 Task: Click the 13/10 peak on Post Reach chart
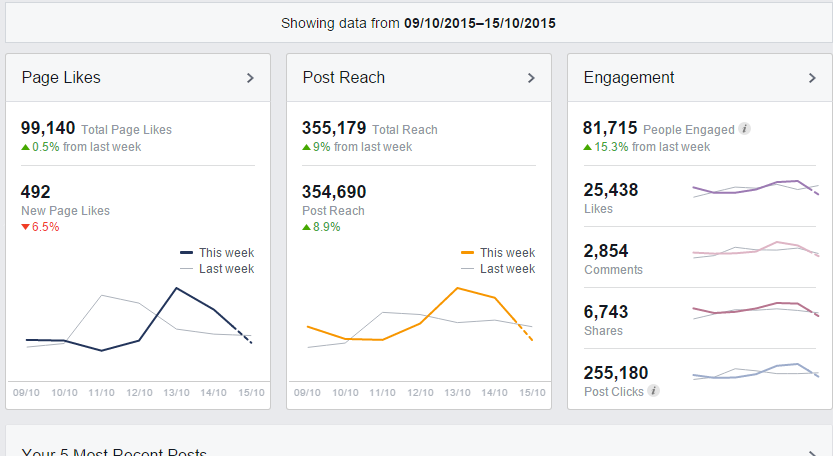(x=457, y=288)
